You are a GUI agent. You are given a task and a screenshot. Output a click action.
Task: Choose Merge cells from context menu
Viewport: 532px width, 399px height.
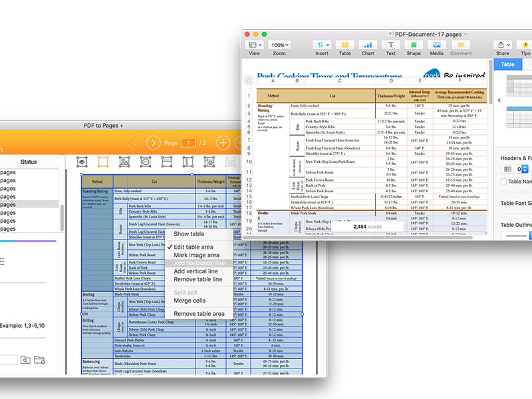coord(190,301)
